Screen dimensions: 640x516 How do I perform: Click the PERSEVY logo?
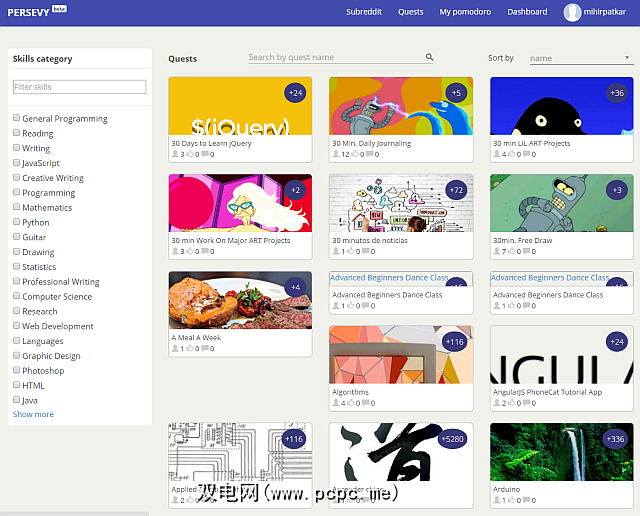click(x=27, y=12)
